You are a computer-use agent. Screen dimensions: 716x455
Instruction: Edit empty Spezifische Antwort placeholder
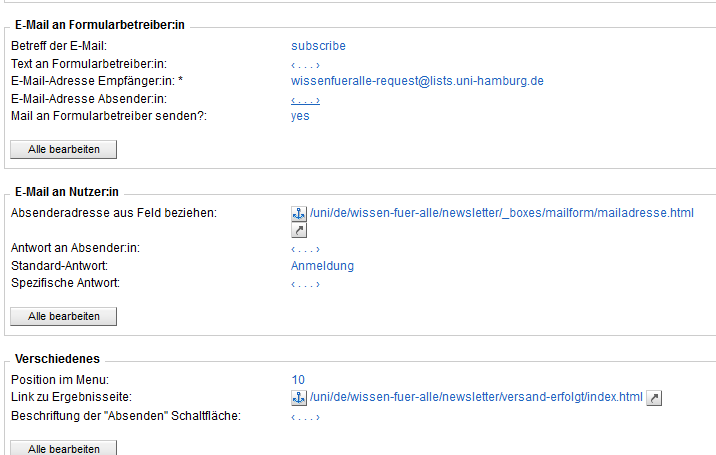pyautogui.click(x=305, y=284)
